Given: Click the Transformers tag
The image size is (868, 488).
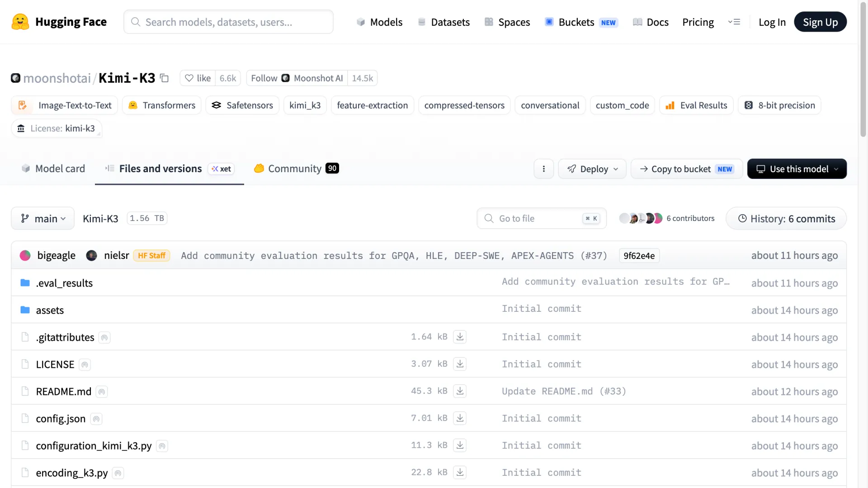Looking at the screenshot, I should 162,105.
